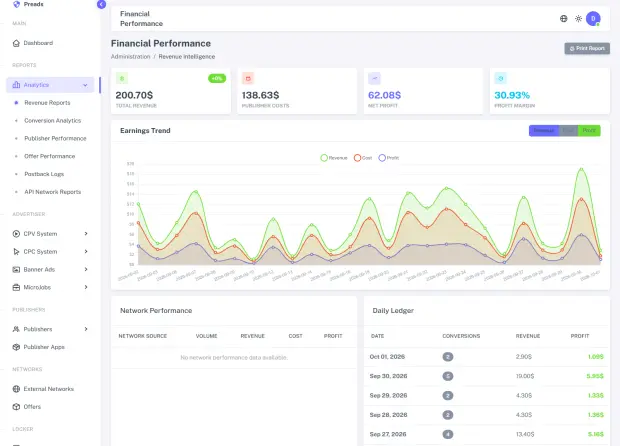Click the 62.08$ net profit value
620x446 pixels.
[384, 95]
